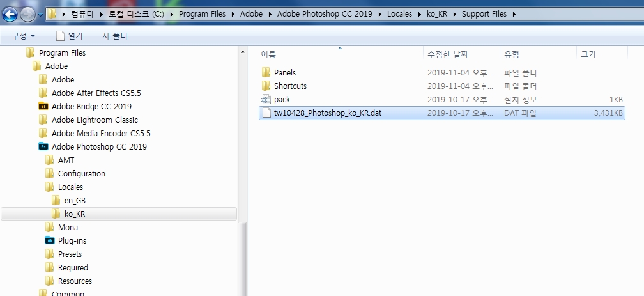Click the 3,431KB size value
Viewport: 644px width, 296px height.
click(x=608, y=113)
